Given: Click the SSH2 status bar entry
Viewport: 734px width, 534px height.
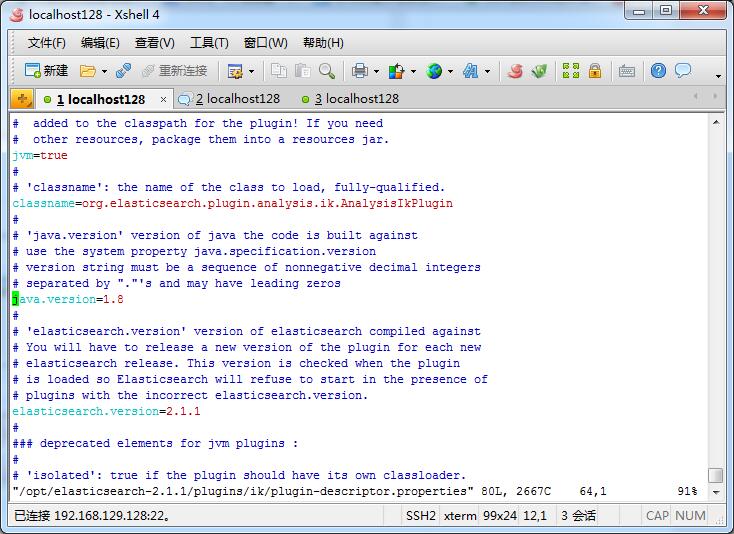Looking at the screenshot, I should click(420, 515).
